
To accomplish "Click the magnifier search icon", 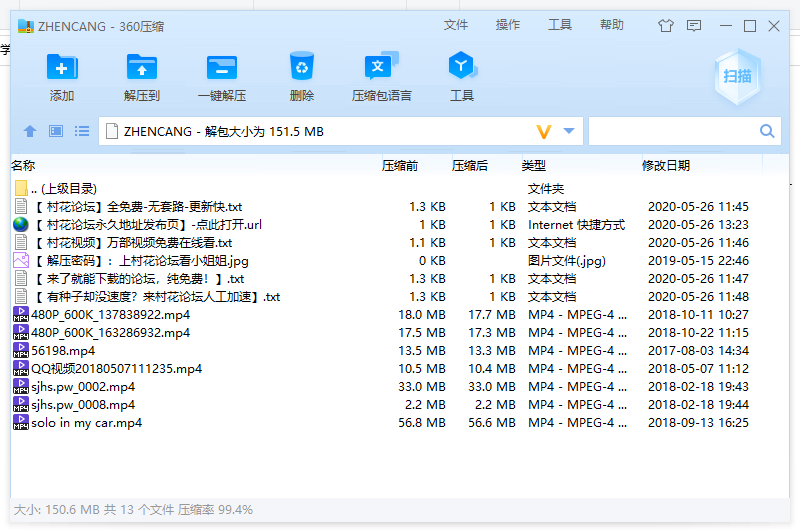I will point(767,131).
